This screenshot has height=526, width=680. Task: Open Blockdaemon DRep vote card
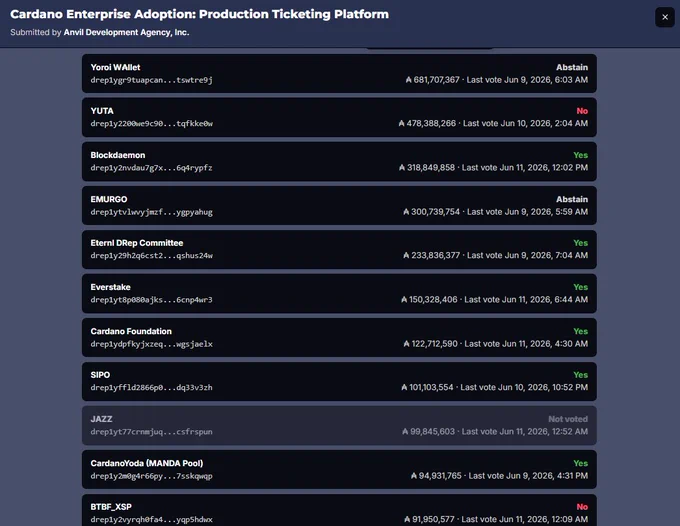(339, 161)
